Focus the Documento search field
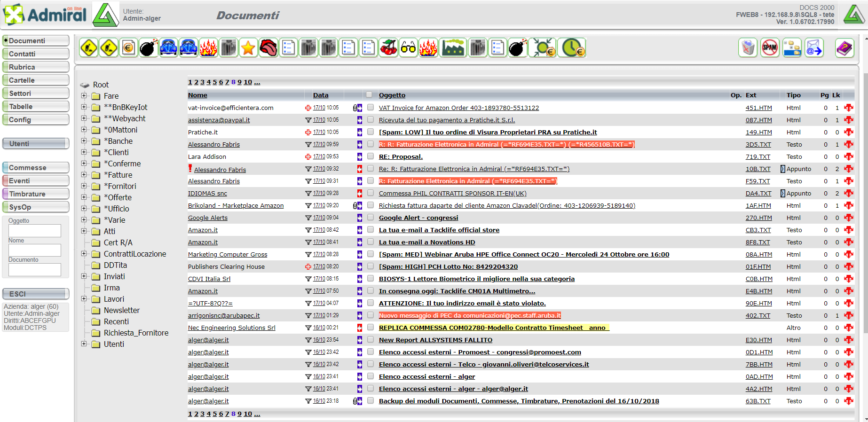This screenshot has width=868, height=422. (35, 270)
